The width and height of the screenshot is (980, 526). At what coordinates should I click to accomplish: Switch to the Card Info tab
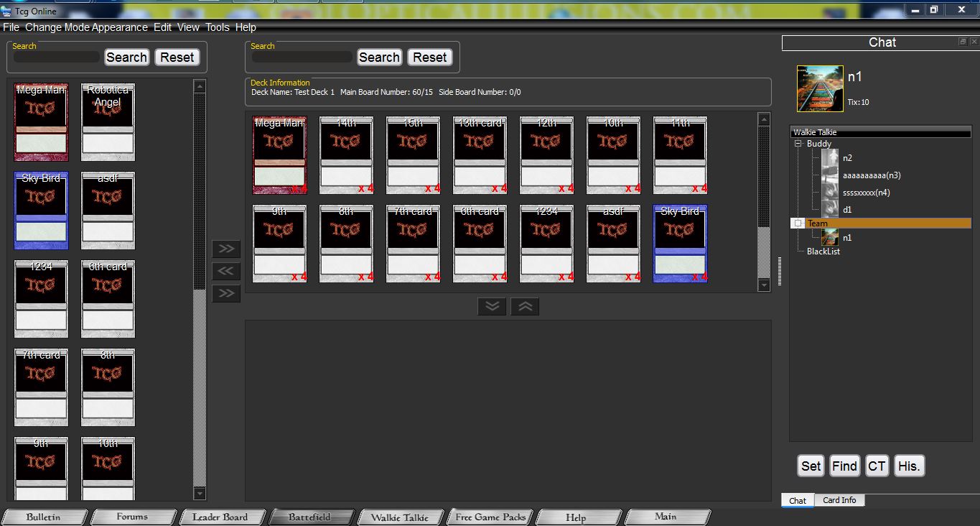pyautogui.click(x=839, y=500)
